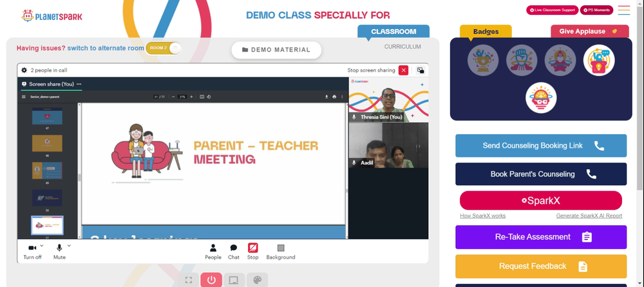The width and height of the screenshot is (644, 287).
Task: Click the "2 people in call" text
Action: [49, 70]
